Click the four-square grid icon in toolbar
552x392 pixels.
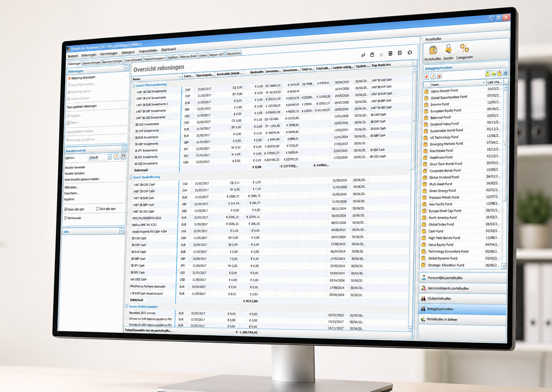391,53
